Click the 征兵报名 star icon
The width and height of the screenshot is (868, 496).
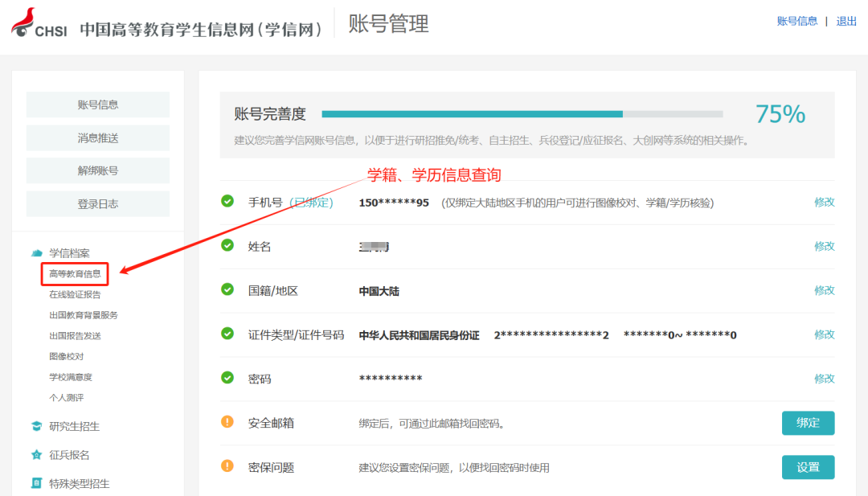36,455
